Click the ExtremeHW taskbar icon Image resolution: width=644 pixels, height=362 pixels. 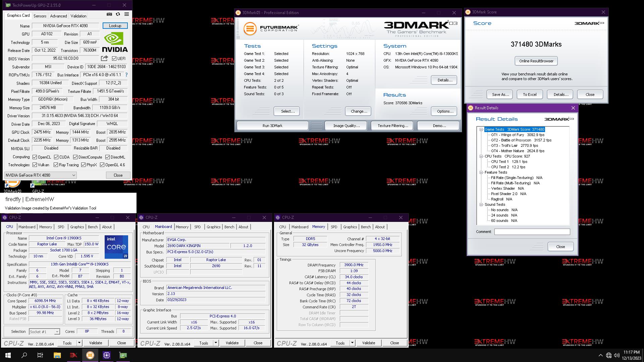(73, 355)
